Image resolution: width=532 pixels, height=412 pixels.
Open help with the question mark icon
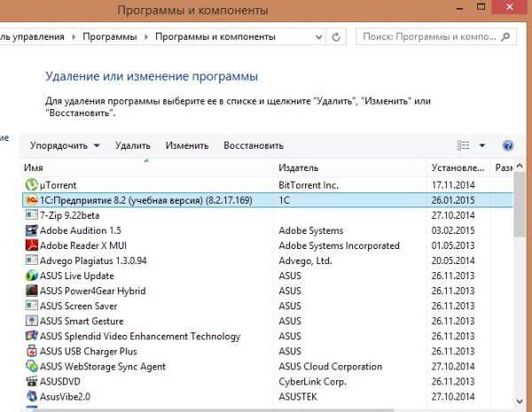(x=508, y=145)
